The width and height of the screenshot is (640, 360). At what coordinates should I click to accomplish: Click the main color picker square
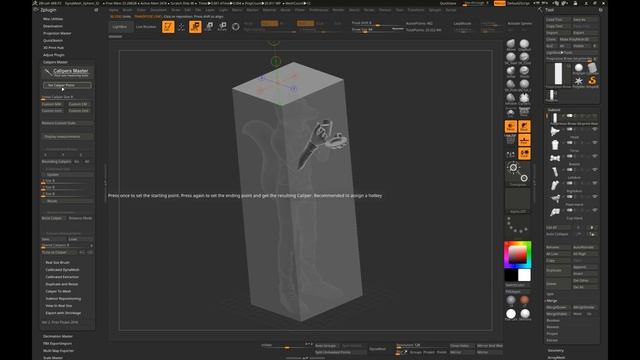tap(517, 254)
